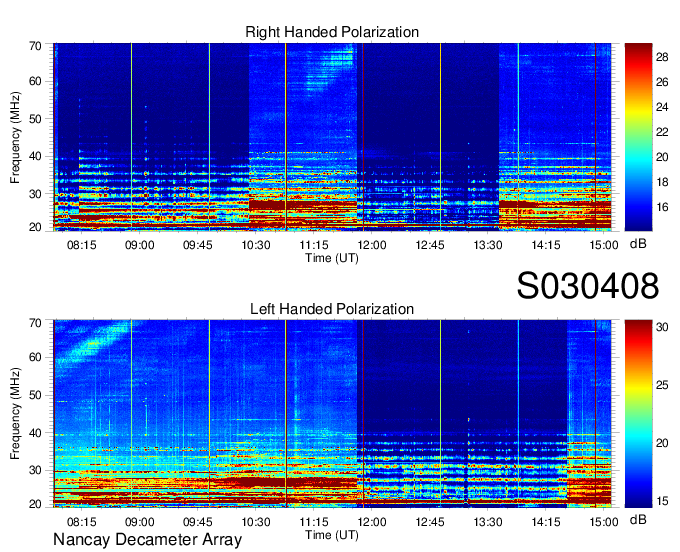680x552 pixels.
Task: Click the 12:00 tick under left-handed plot
Action: 372,522
